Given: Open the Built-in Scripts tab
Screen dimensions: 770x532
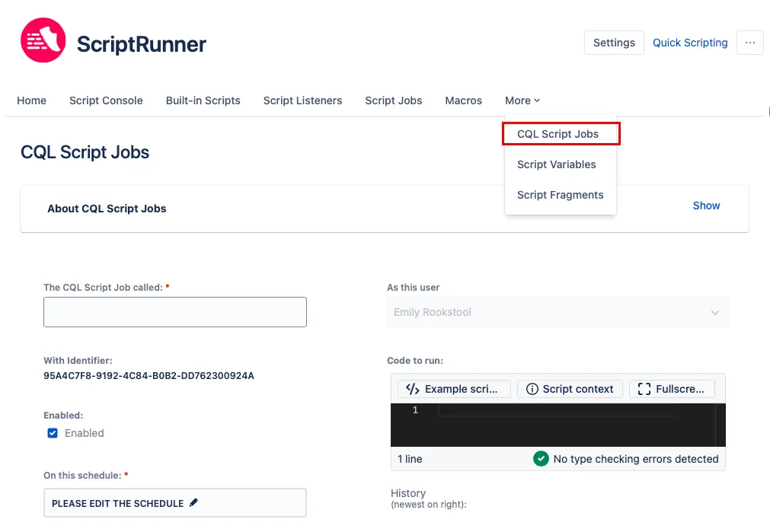Looking at the screenshot, I should [x=203, y=100].
